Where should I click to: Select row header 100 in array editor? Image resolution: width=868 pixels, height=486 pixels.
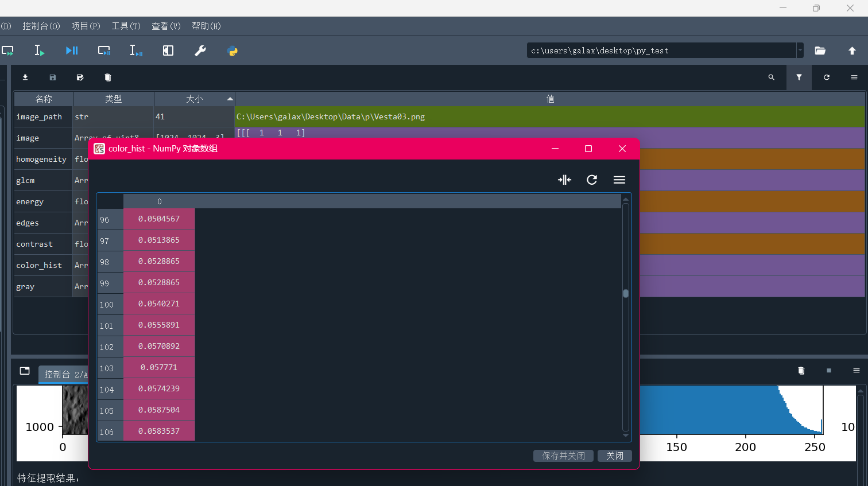coord(110,305)
